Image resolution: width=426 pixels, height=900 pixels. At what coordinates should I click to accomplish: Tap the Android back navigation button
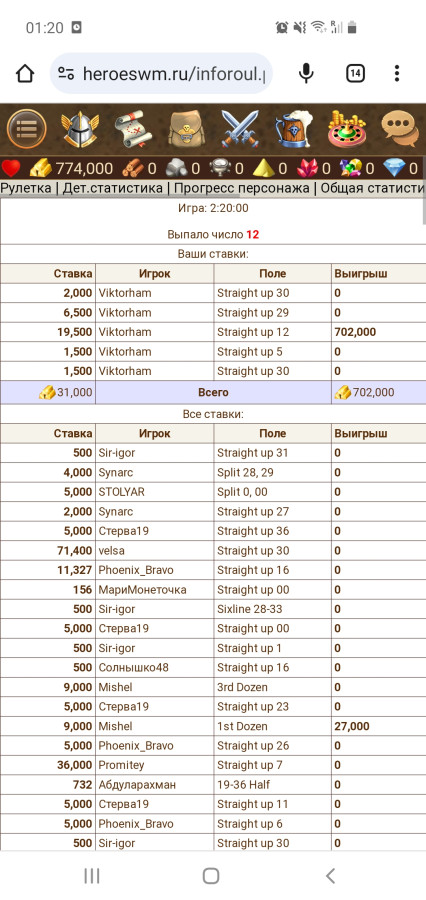click(330, 875)
